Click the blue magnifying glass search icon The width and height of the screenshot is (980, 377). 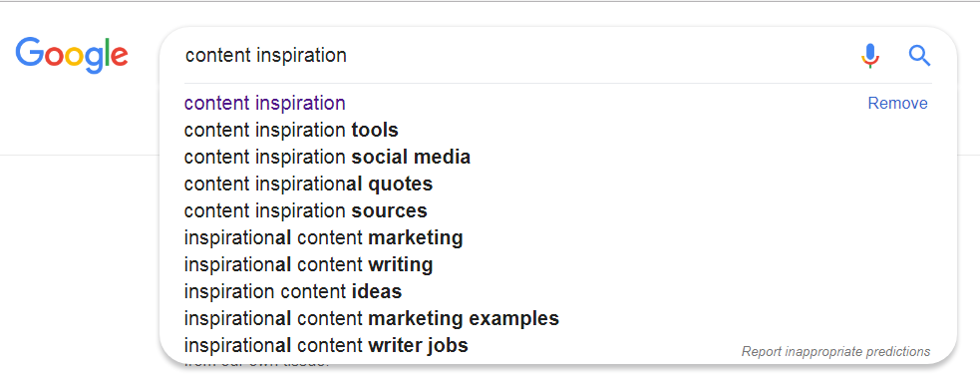(919, 56)
